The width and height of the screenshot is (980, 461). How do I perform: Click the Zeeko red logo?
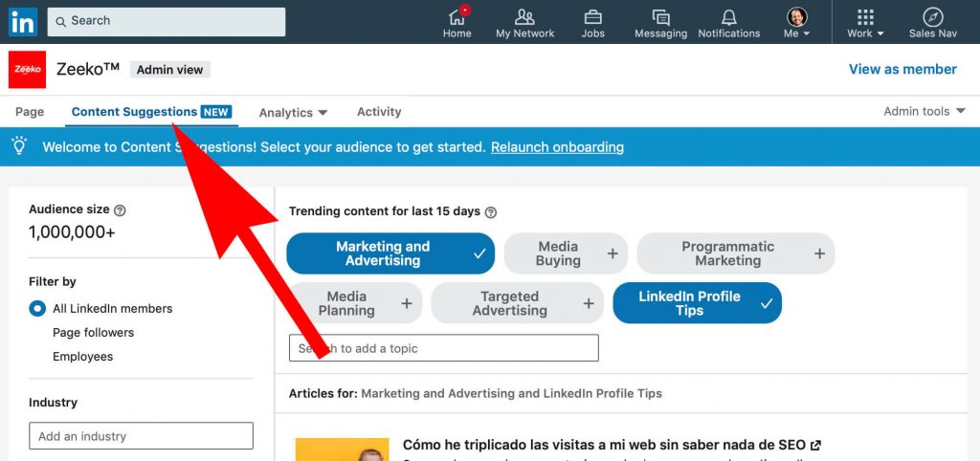(x=27, y=69)
